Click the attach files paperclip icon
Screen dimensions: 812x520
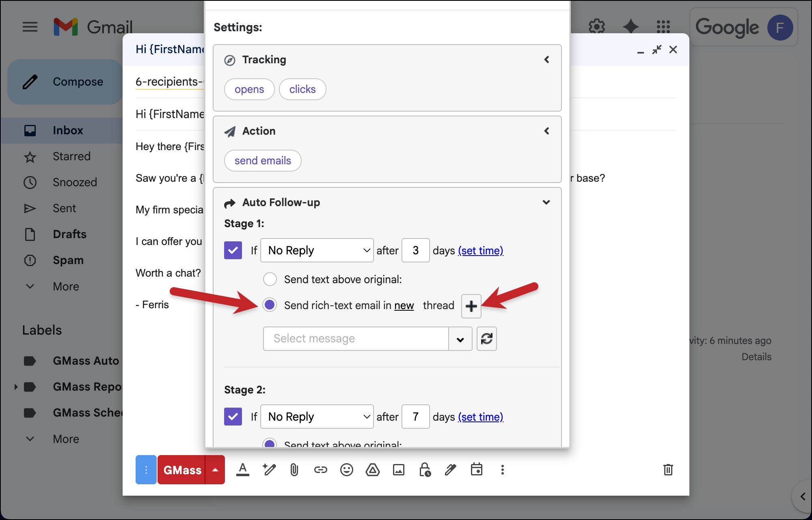point(294,470)
